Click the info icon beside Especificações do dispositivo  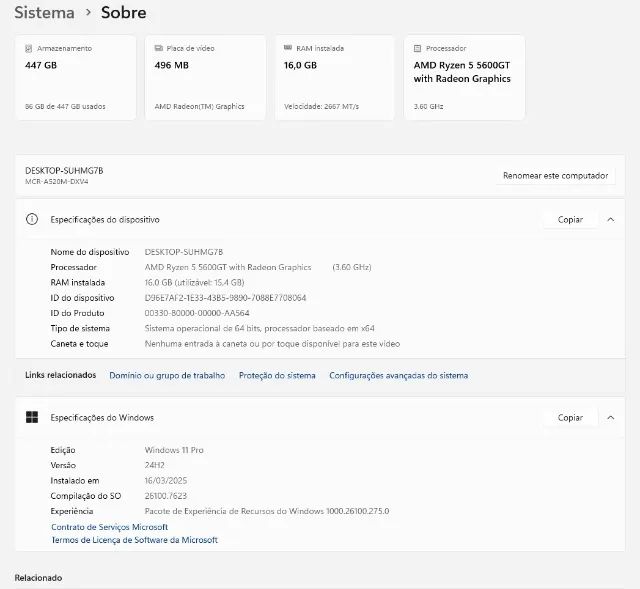[x=32, y=219]
